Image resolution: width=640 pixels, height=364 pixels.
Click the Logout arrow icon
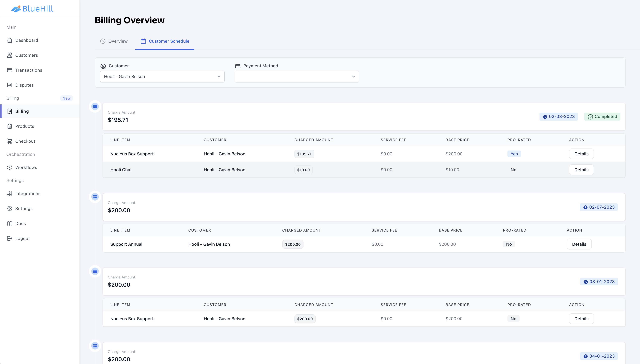(10, 239)
